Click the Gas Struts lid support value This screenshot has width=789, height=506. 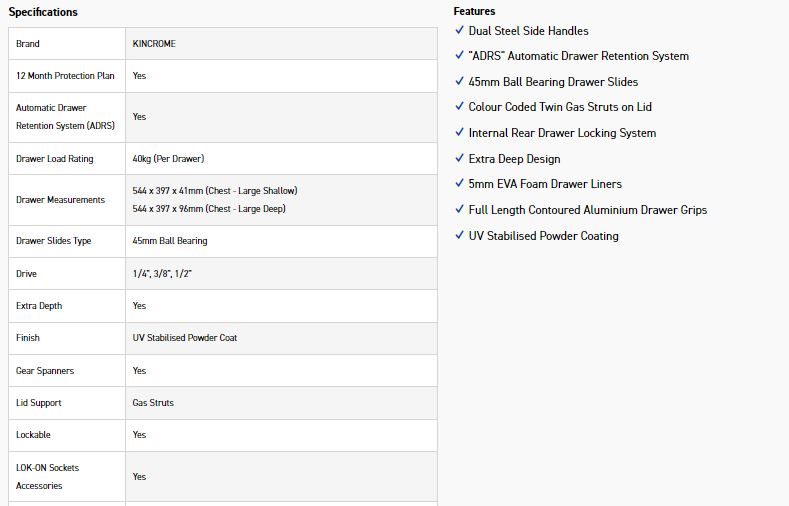(153, 403)
